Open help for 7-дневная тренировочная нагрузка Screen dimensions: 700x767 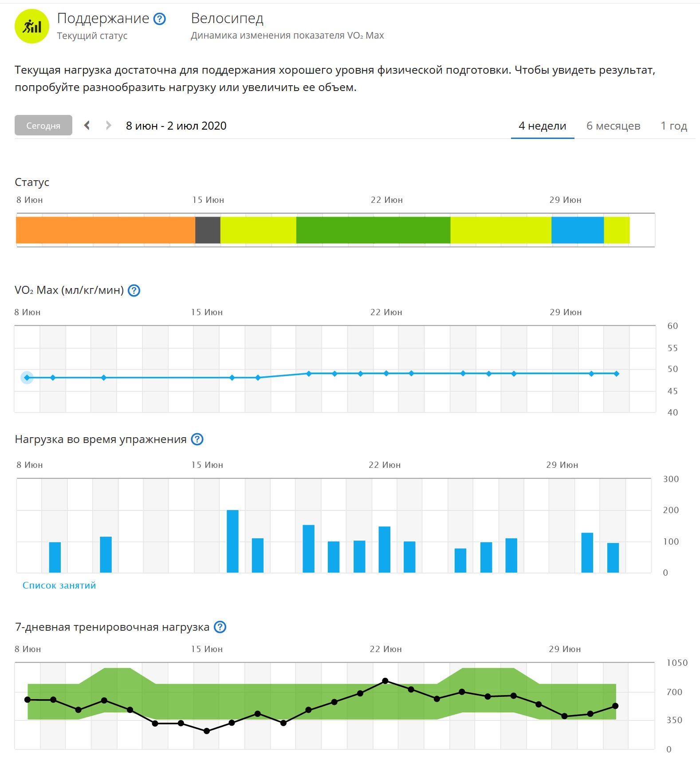pos(220,627)
